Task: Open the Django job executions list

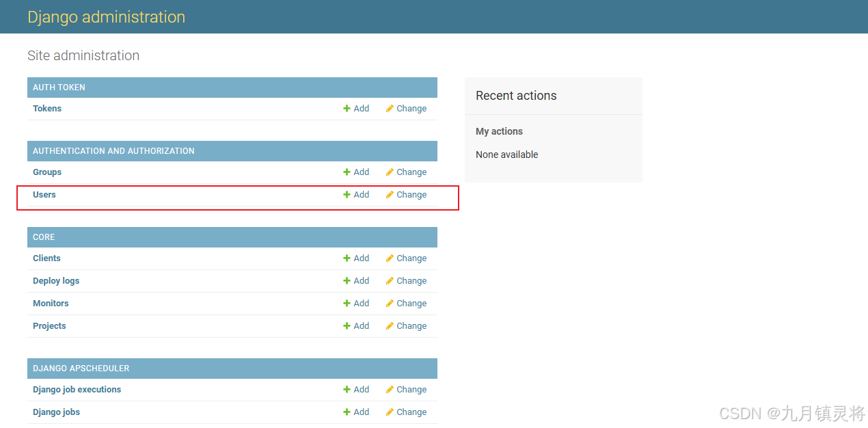Action: point(77,390)
